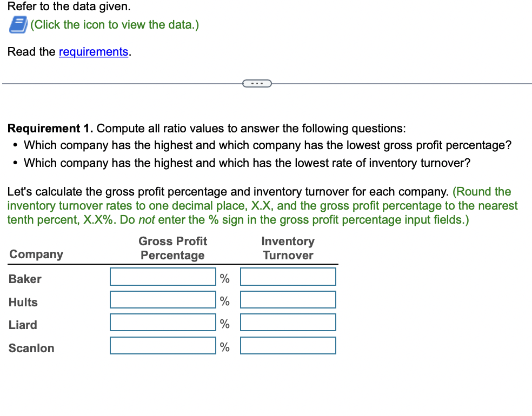
Task: Click Scanlon's Inventory Turnover input field
Action: pyautogui.click(x=288, y=345)
